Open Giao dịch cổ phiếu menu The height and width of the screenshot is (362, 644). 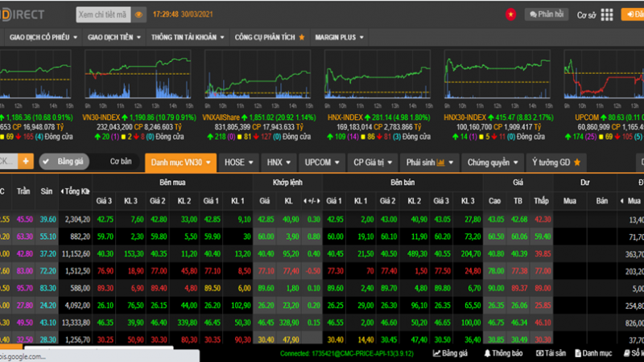tap(43, 37)
